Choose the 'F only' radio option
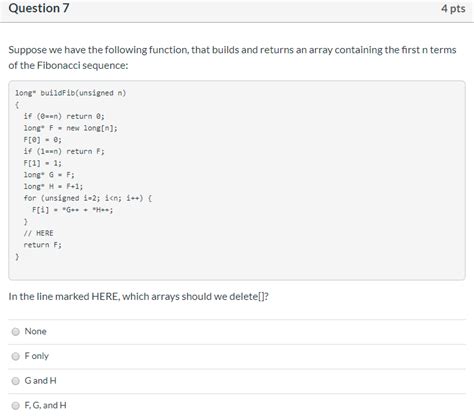 coord(15,356)
